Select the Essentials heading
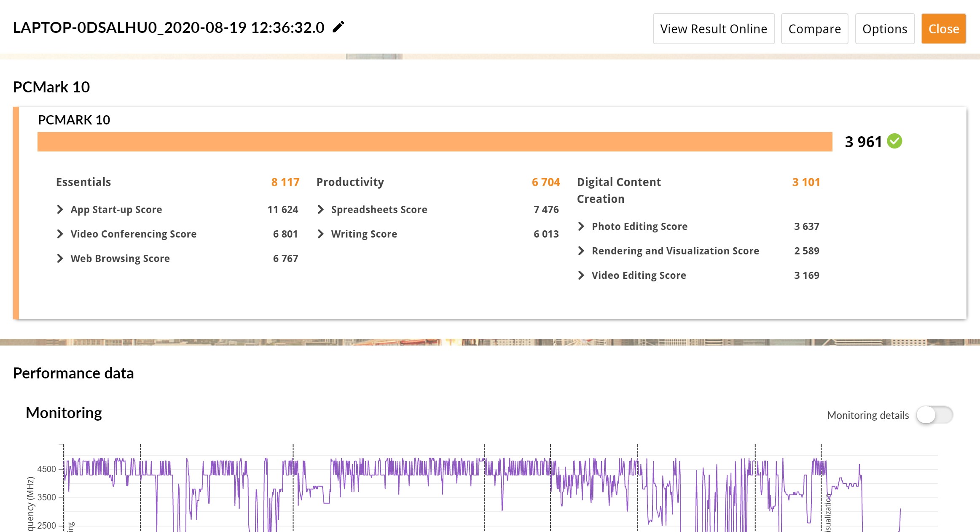This screenshot has height=532, width=980. [83, 182]
